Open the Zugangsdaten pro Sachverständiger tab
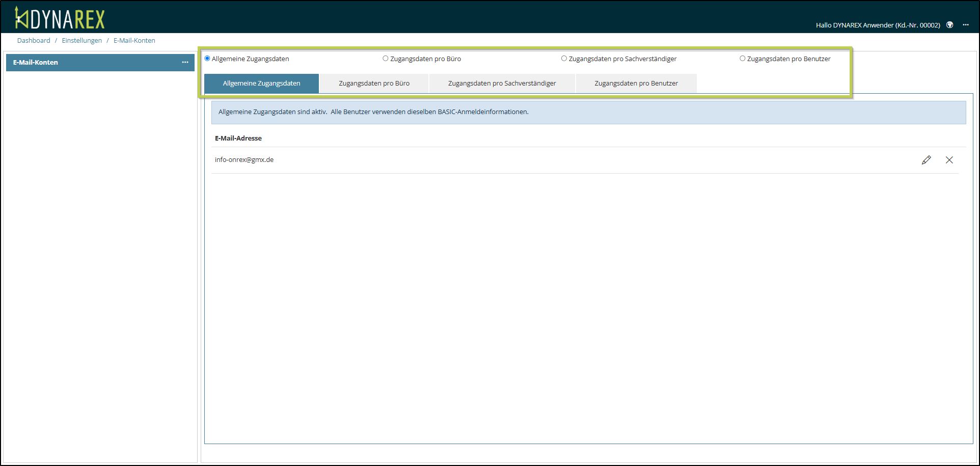980x466 pixels. [x=502, y=84]
